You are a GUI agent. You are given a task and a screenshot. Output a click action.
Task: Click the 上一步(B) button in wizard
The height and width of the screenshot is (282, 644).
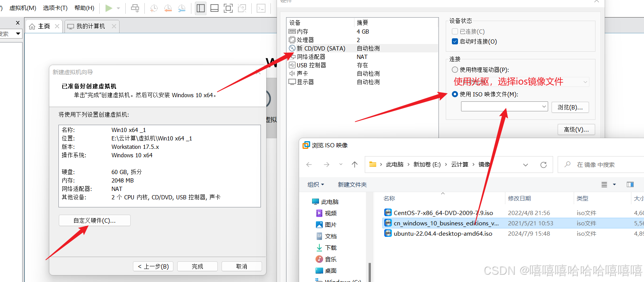pos(153,266)
